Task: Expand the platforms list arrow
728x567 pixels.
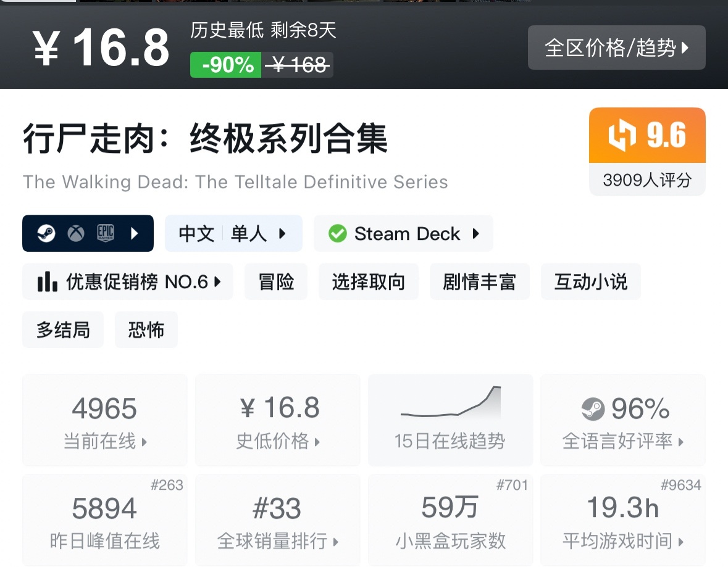Action: (135, 233)
